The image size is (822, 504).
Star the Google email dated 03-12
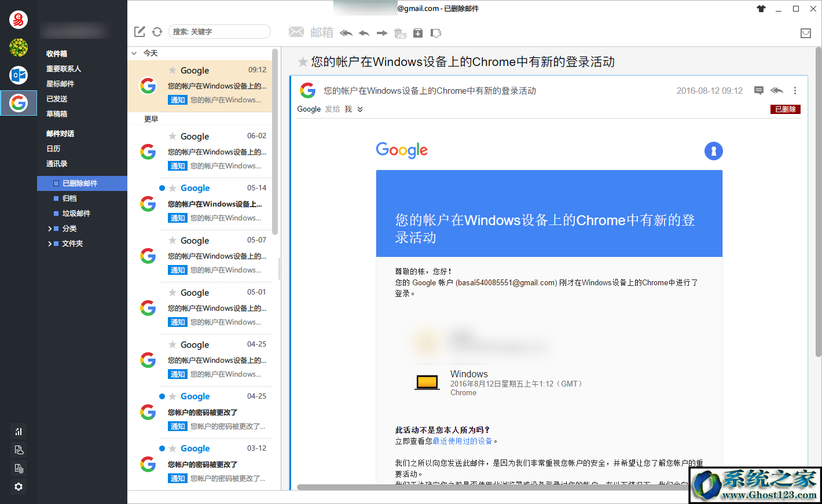point(173,448)
